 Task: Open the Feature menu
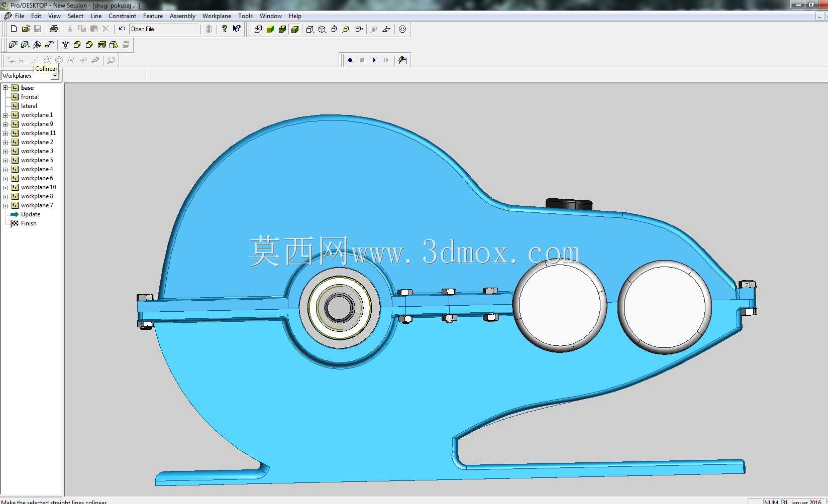tap(153, 16)
